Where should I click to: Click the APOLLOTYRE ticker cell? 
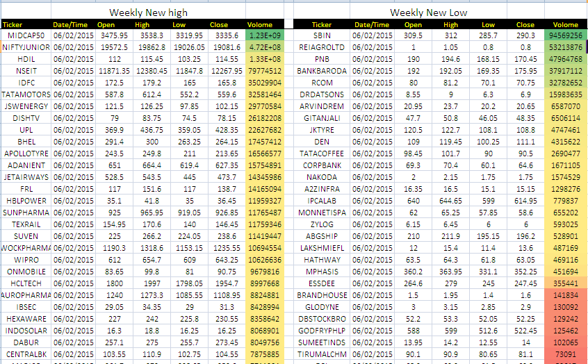26,154
